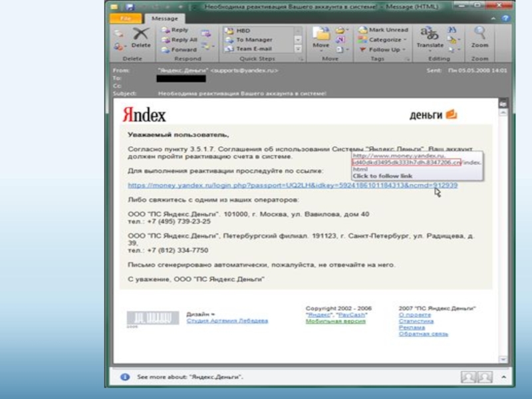Click the Translate button
This screenshot has width=532, height=399.
[x=430, y=39]
